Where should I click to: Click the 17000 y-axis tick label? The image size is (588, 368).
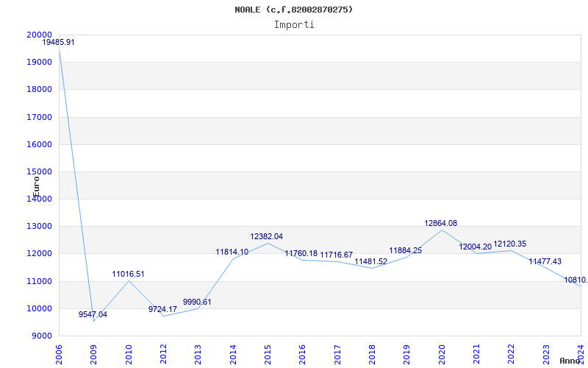40,117
